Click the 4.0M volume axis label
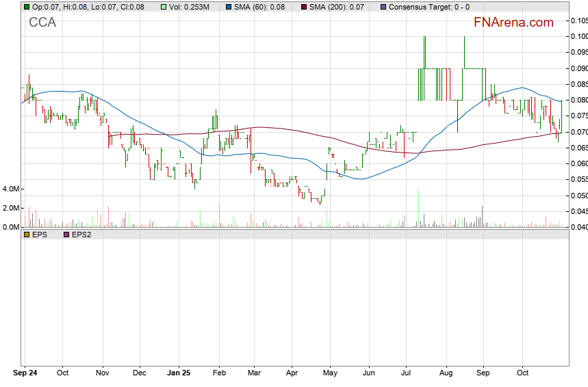This screenshot has width=588, height=387. [12, 189]
